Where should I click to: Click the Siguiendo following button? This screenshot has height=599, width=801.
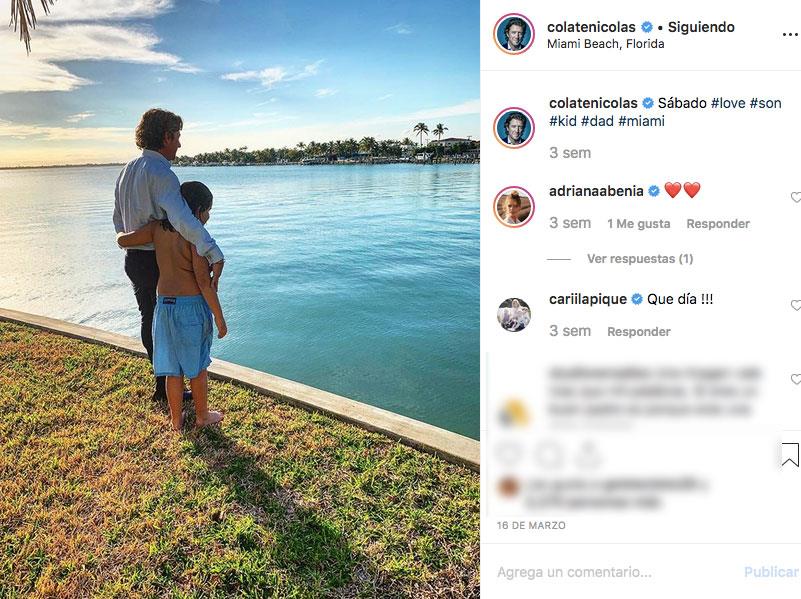click(x=701, y=27)
